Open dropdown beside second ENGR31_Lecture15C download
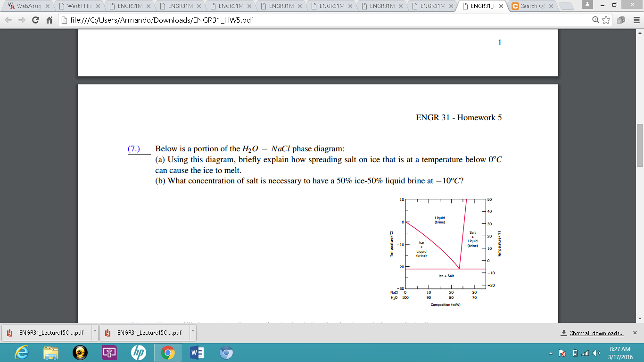This screenshot has height=362, width=644. (x=192, y=332)
